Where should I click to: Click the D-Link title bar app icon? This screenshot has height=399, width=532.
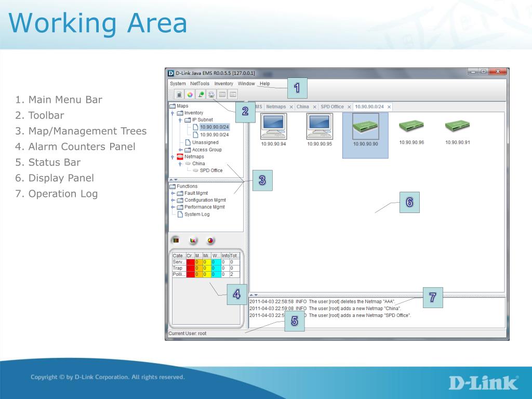coord(171,73)
